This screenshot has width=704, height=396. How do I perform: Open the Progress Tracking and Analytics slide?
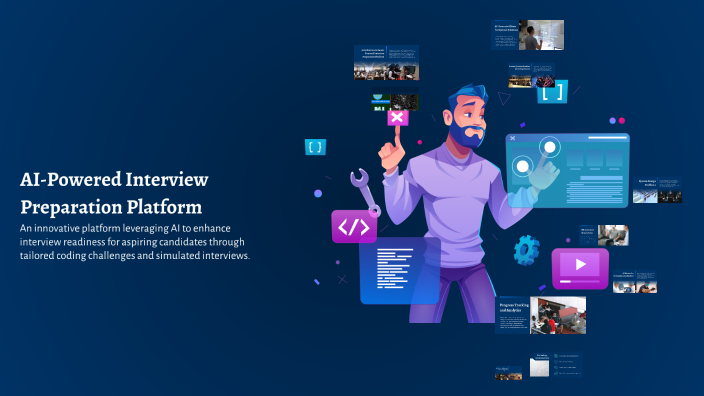[541, 315]
